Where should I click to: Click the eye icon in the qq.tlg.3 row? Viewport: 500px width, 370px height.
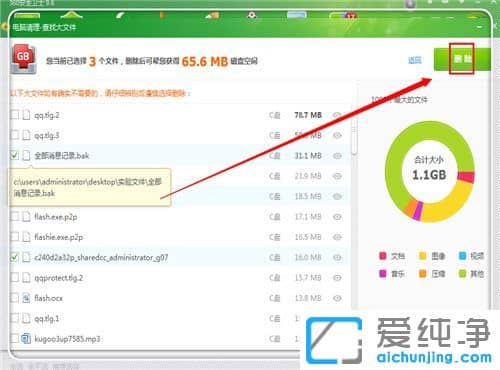point(337,135)
